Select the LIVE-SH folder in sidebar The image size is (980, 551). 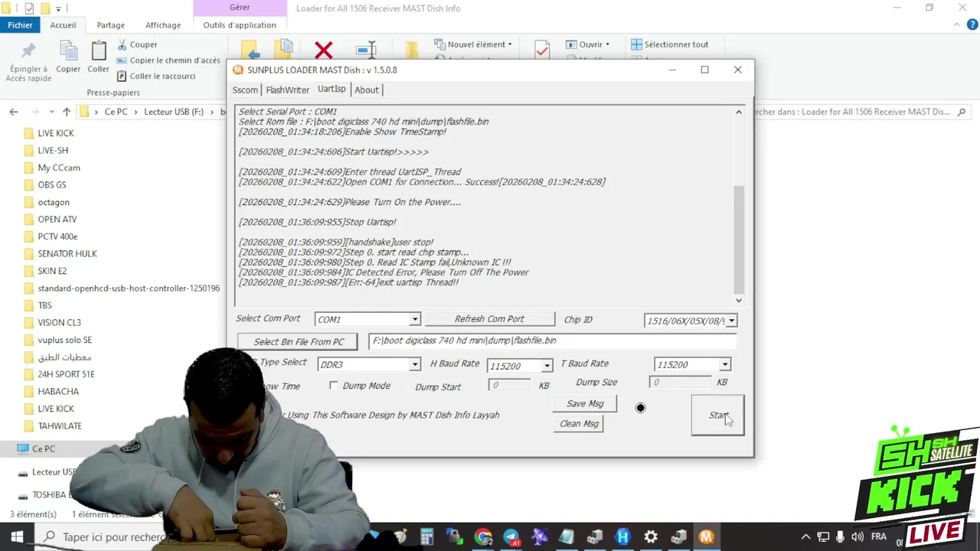[x=53, y=150]
